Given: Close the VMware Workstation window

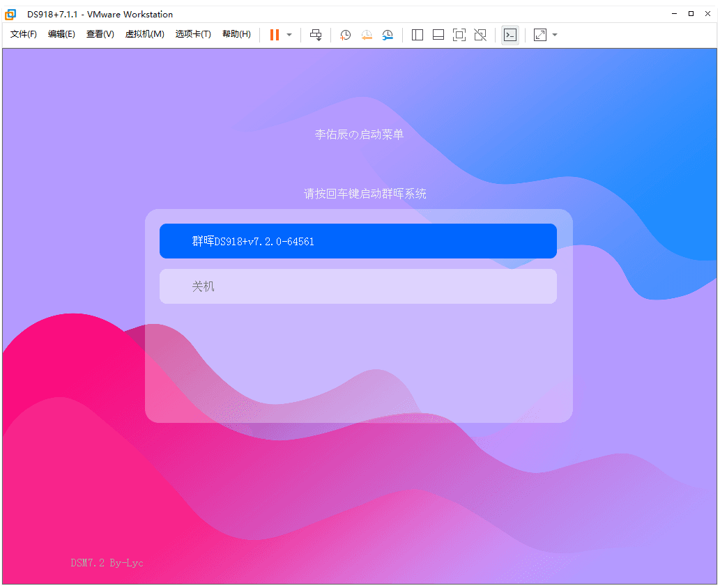Looking at the screenshot, I should click(x=707, y=14).
